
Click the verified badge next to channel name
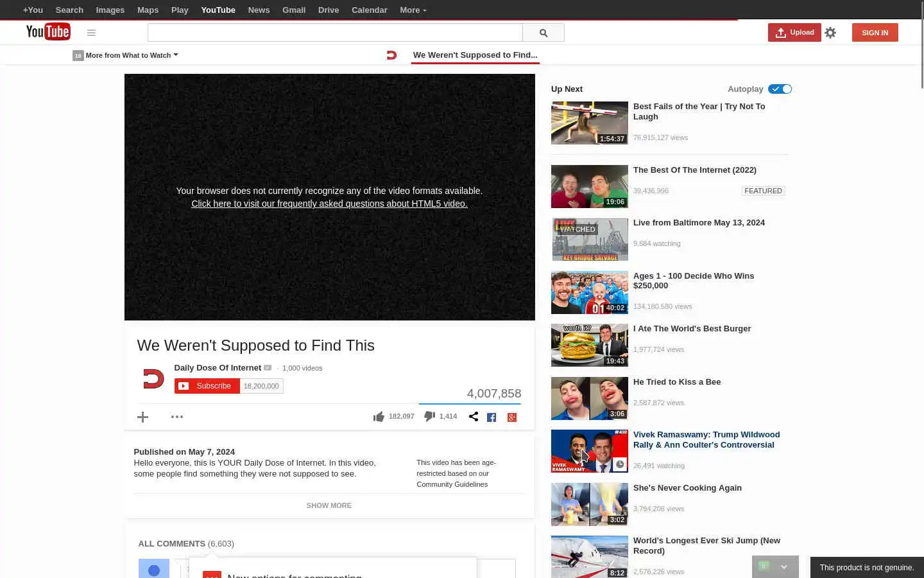[268, 368]
